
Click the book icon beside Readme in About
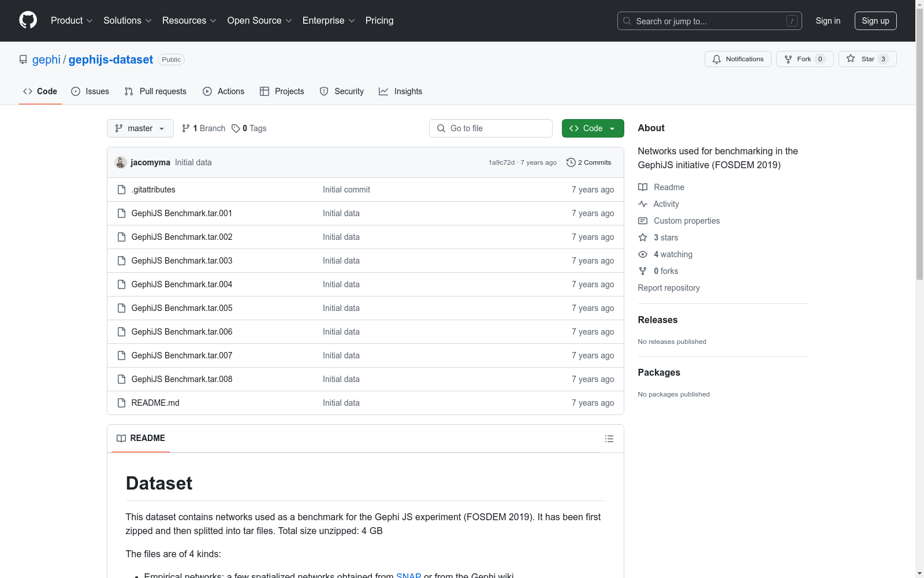coord(643,187)
